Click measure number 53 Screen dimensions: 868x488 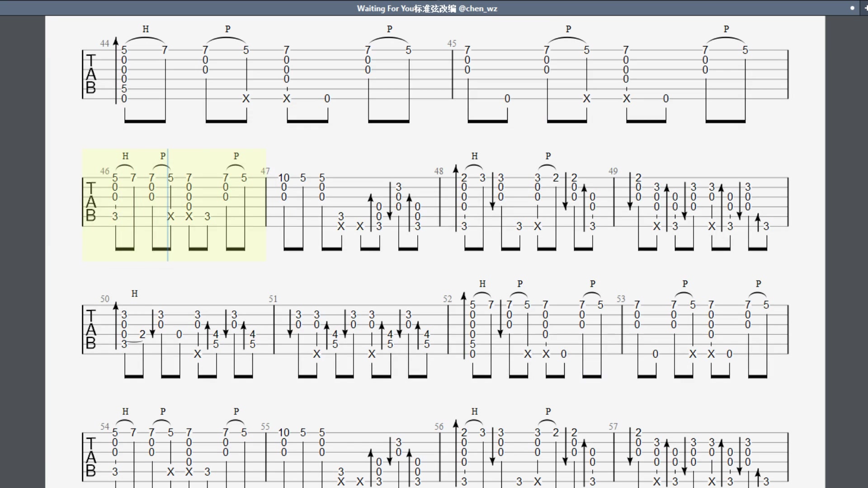(621, 299)
